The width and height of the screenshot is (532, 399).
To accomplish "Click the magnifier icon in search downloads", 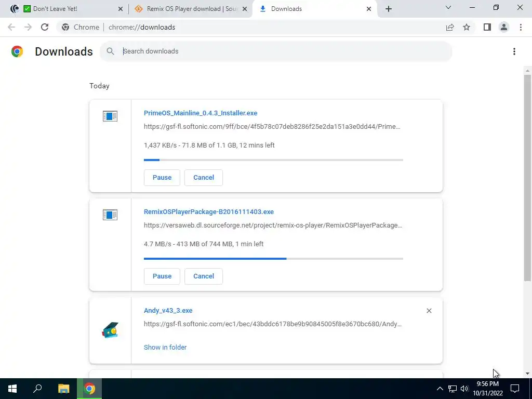I will click(x=110, y=51).
